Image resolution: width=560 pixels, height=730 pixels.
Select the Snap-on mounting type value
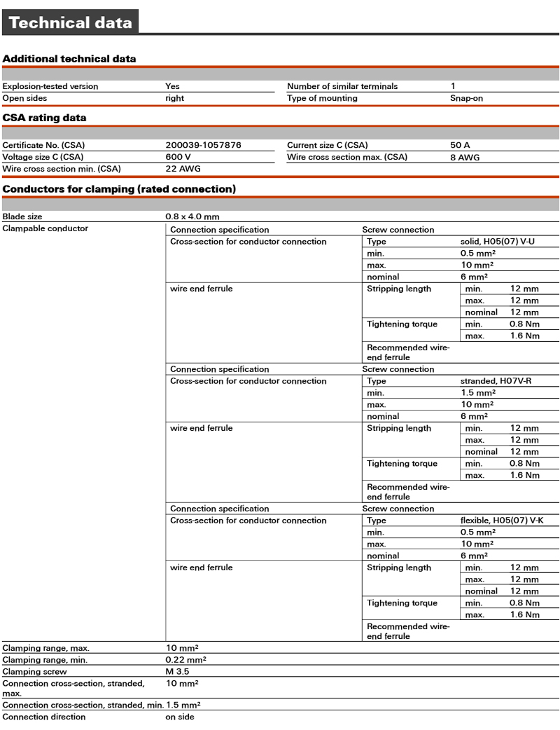466,98
